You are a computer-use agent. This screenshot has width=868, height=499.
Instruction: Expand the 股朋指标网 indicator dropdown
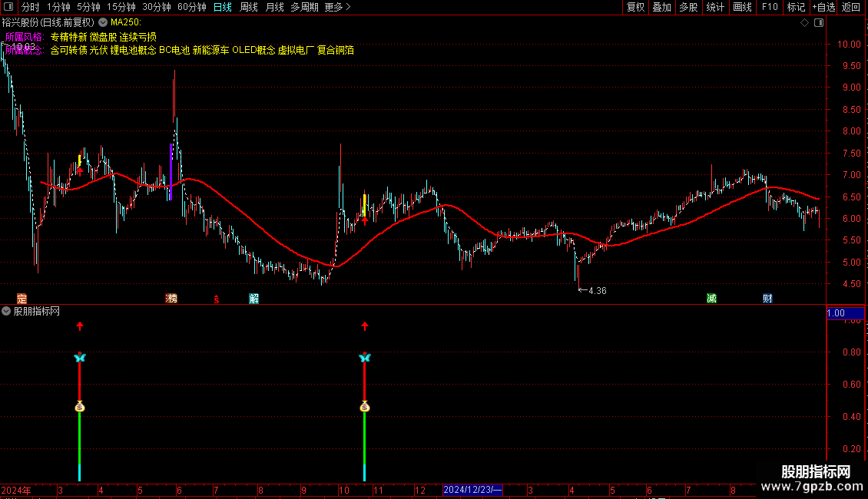point(6,312)
